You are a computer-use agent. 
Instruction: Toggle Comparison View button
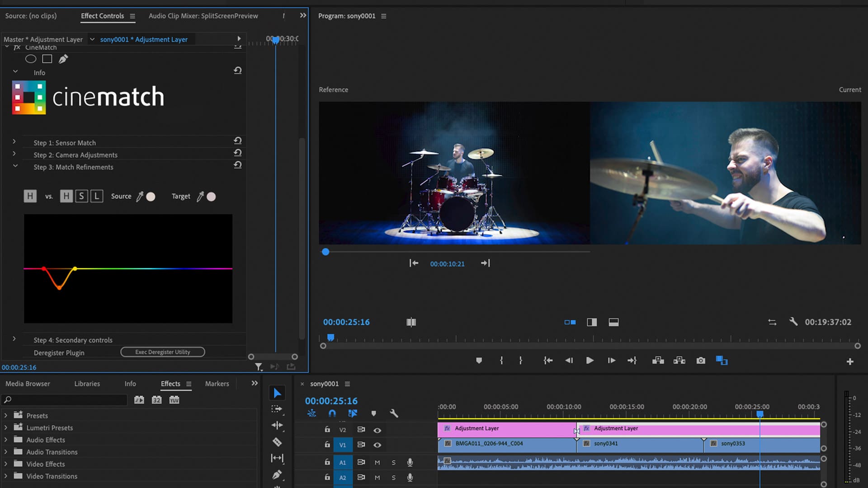[x=722, y=361]
